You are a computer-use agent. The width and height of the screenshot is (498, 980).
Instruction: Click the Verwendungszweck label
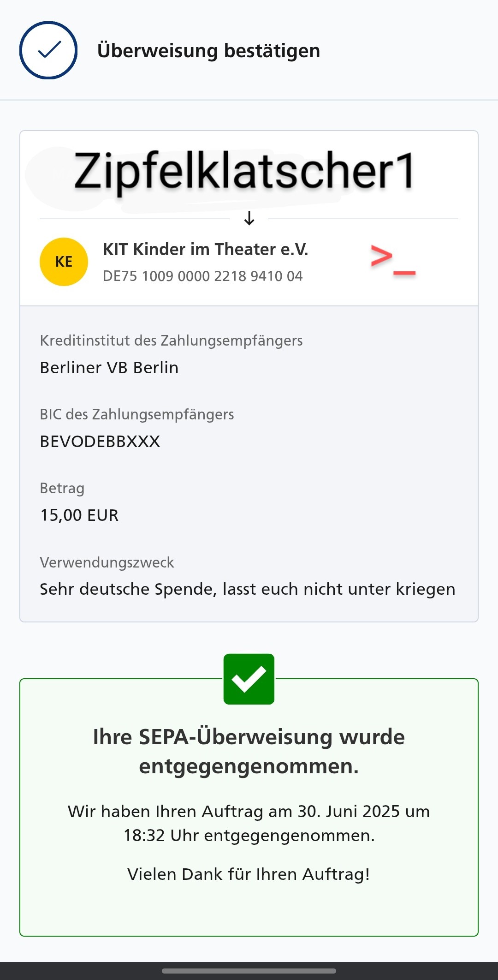click(107, 562)
